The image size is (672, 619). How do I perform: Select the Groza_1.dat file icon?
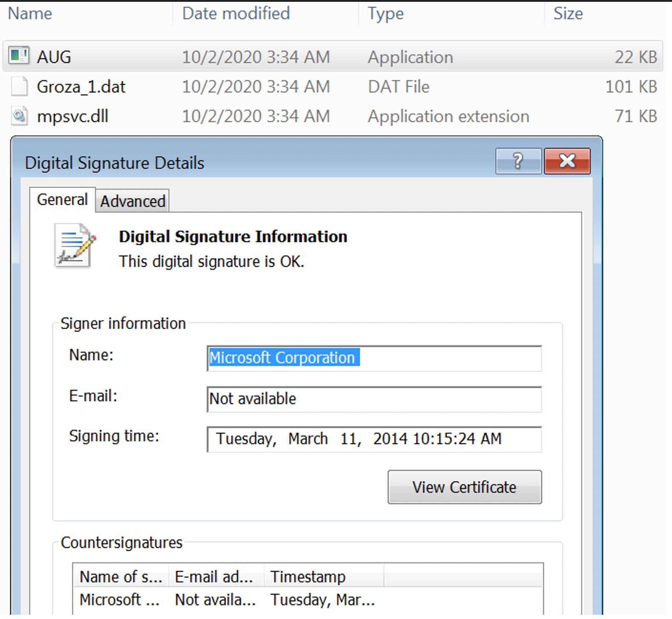coord(19,86)
